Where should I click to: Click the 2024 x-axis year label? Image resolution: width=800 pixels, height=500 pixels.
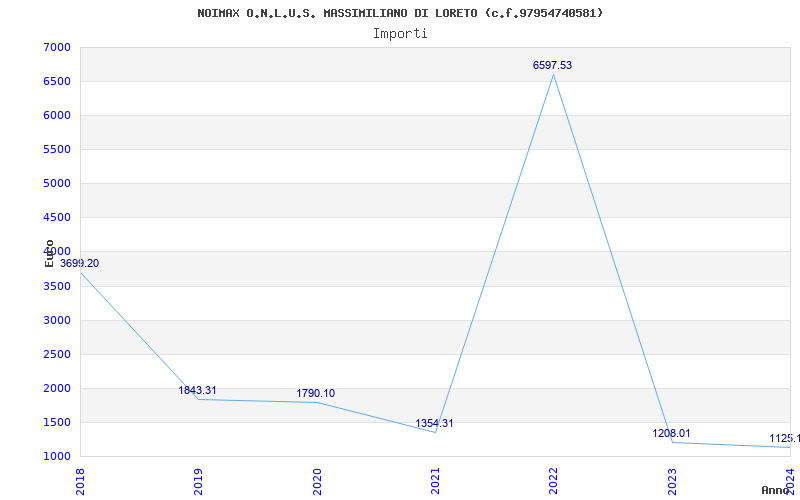790,481
